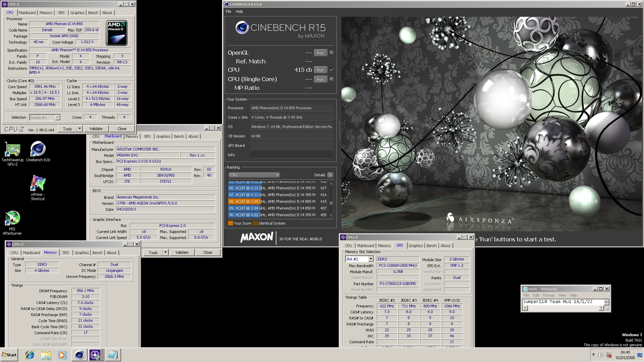Viewport: 644px width, 362px height.
Task: Open Windows Media Player from taskbar
Action: coord(62,355)
